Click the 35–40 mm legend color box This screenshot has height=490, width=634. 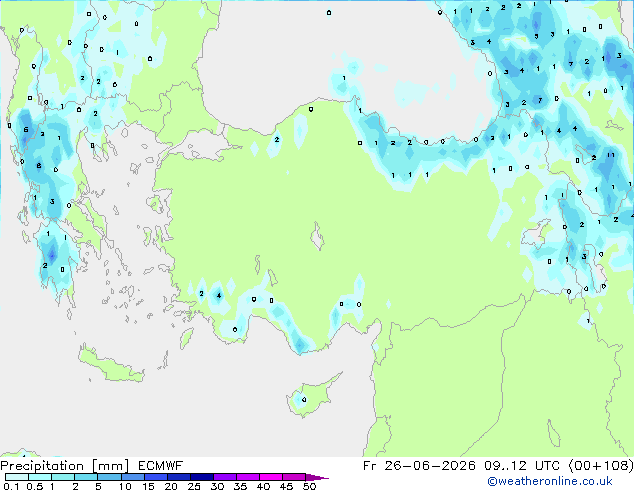click(x=248, y=477)
